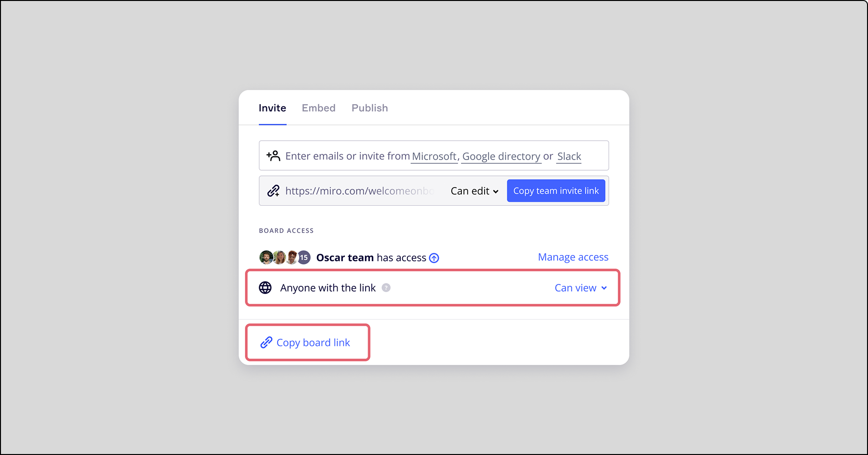Switch to the Embed tab
868x455 pixels.
click(318, 108)
